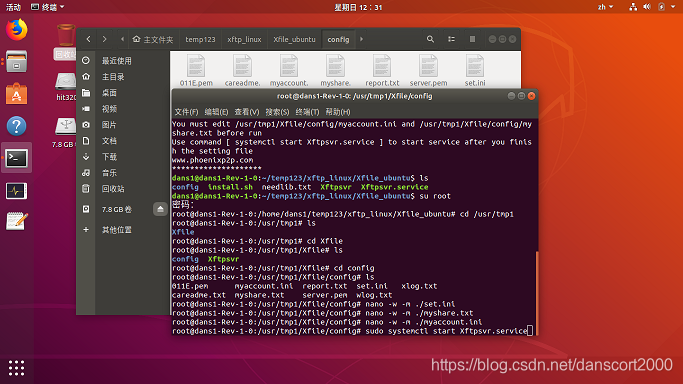Open clock and calendar in top bar
Image resolution: width=683 pixels, height=384 pixels.
358,7
